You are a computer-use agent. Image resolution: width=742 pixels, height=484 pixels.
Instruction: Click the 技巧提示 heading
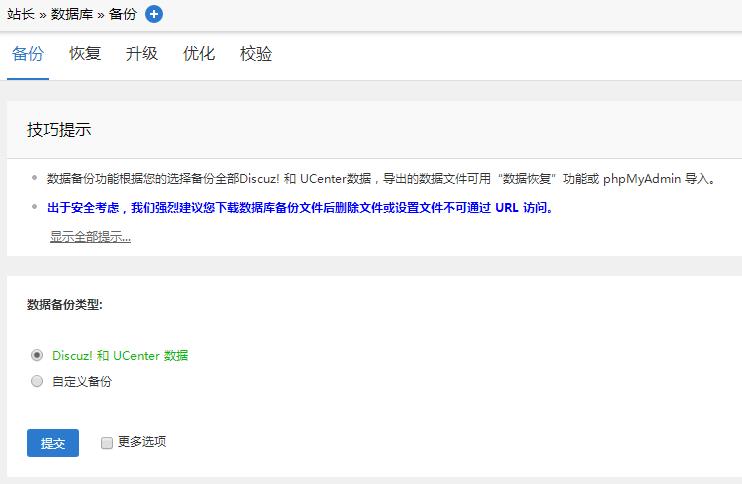59,130
